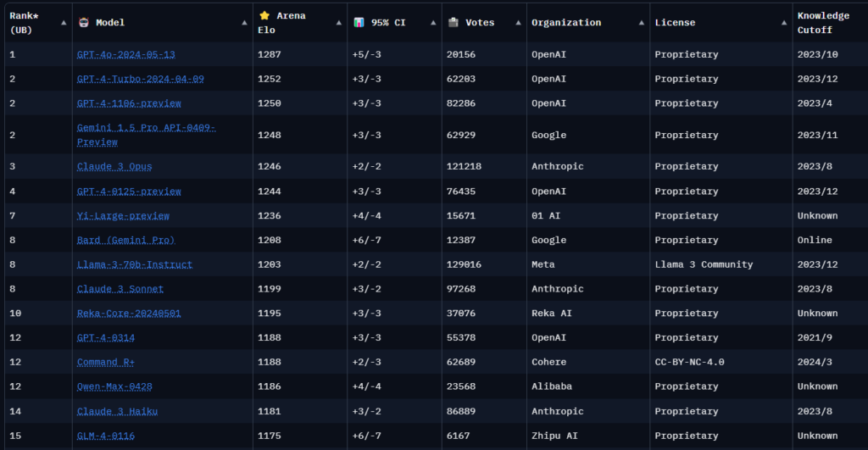Select vote count 129016
This screenshot has width=868, height=450.
click(464, 264)
